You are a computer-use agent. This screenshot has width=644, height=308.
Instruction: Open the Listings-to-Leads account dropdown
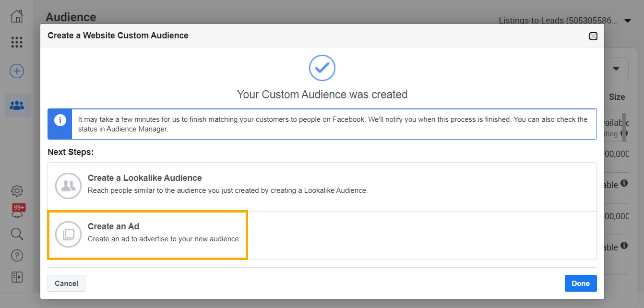tap(628, 21)
